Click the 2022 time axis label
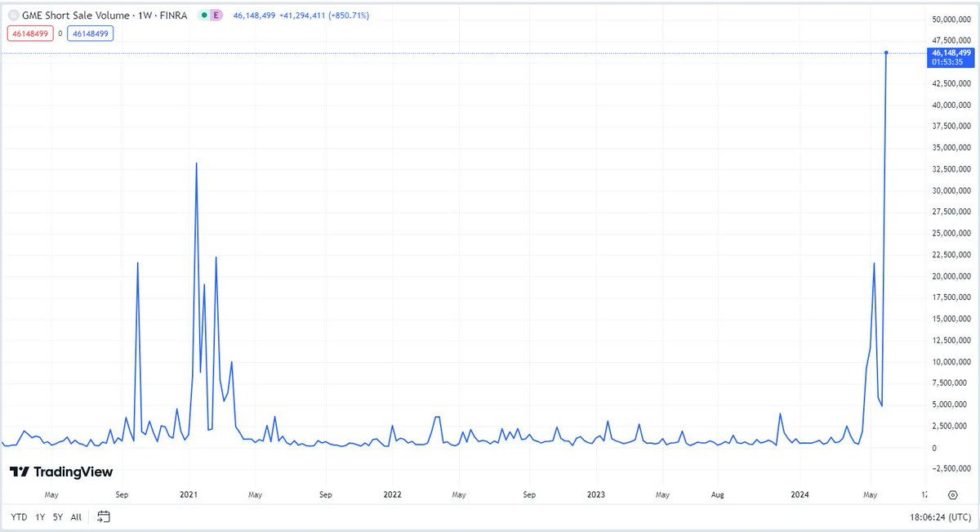 click(392, 494)
